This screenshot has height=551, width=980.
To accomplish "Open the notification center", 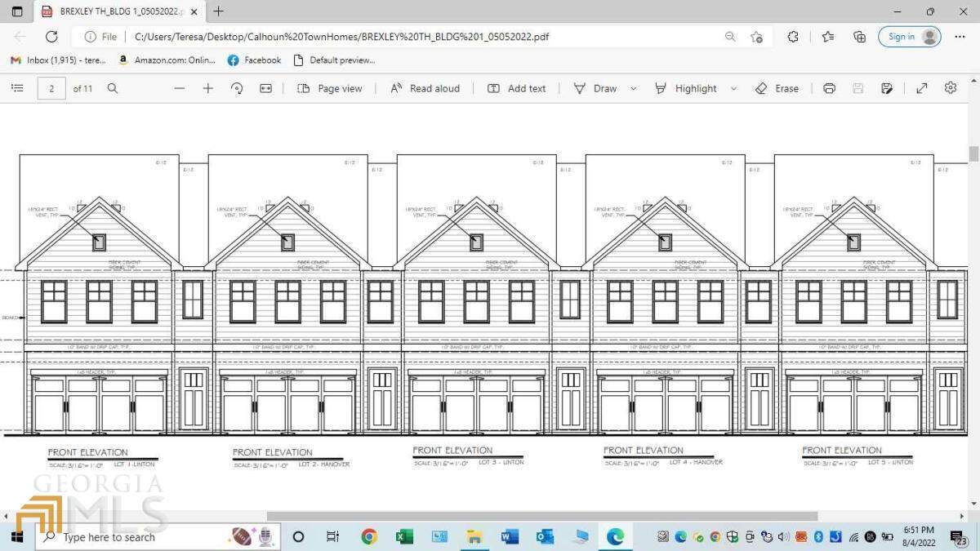I will (x=957, y=536).
